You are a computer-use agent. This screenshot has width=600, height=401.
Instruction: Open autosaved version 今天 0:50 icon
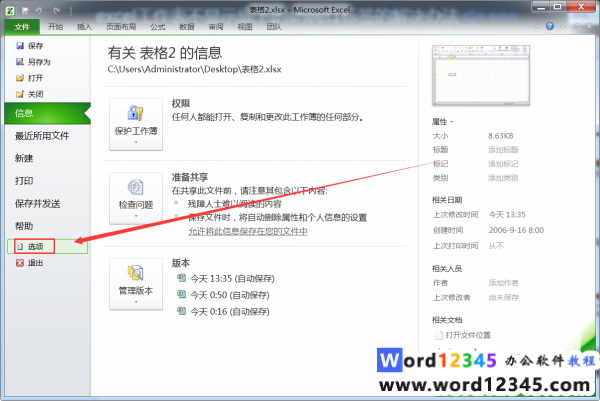tap(181, 294)
